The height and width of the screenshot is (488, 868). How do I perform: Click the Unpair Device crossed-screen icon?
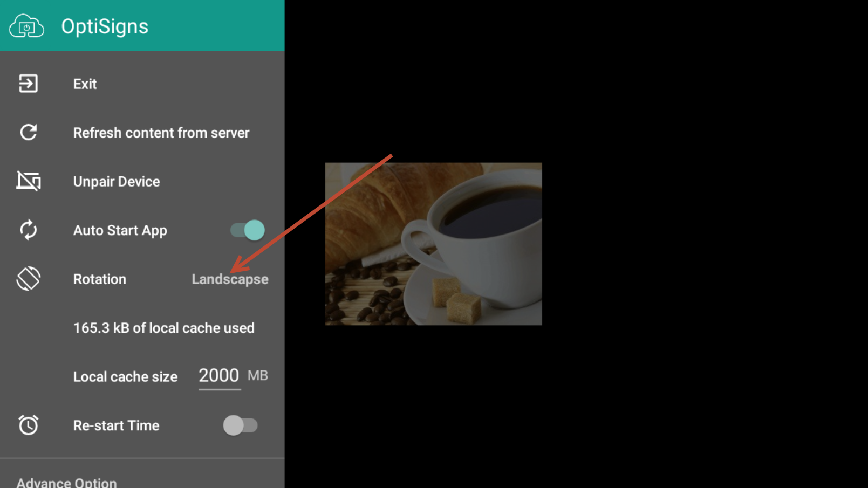pyautogui.click(x=28, y=181)
